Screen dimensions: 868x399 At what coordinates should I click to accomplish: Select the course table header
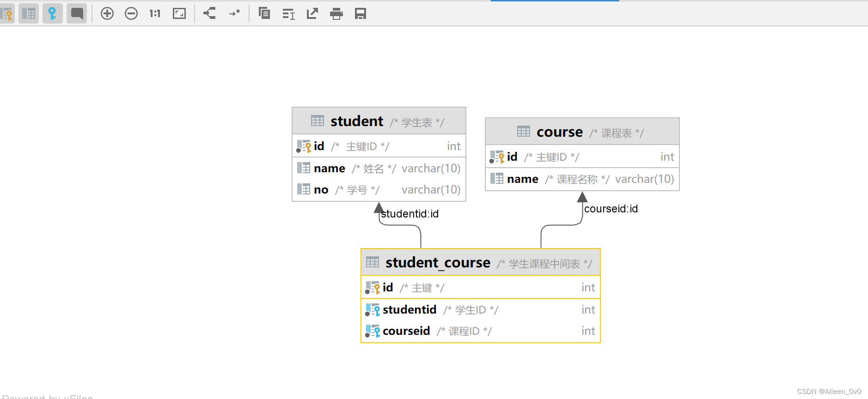point(582,132)
